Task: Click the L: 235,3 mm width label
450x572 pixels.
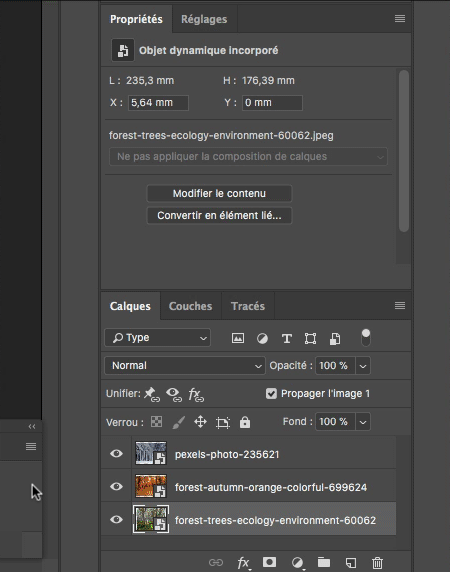Action: point(141,81)
